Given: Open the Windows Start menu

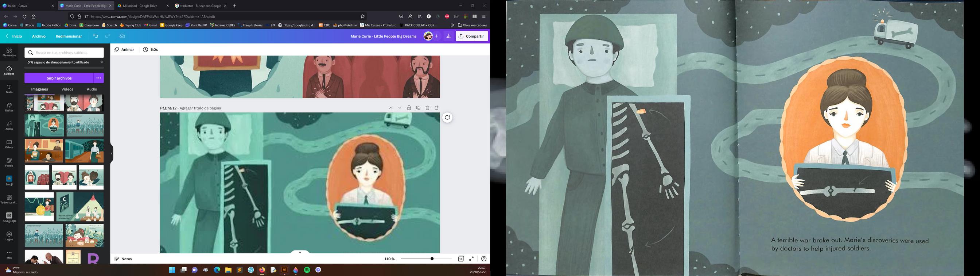Looking at the screenshot, I should (172, 270).
